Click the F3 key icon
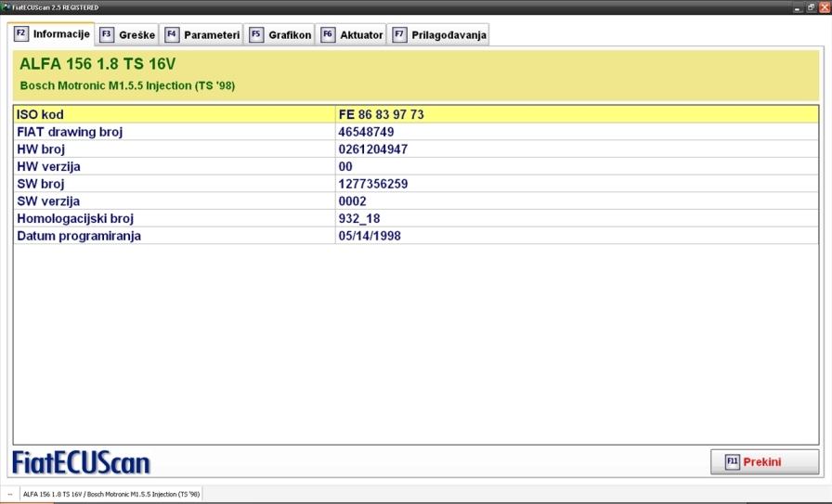 coord(106,35)
